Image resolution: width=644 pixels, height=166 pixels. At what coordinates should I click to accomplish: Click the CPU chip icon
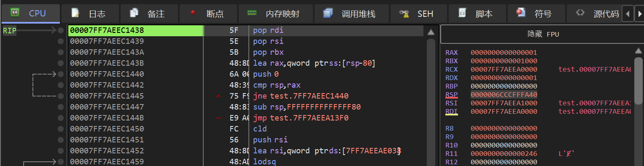(15, 13)
